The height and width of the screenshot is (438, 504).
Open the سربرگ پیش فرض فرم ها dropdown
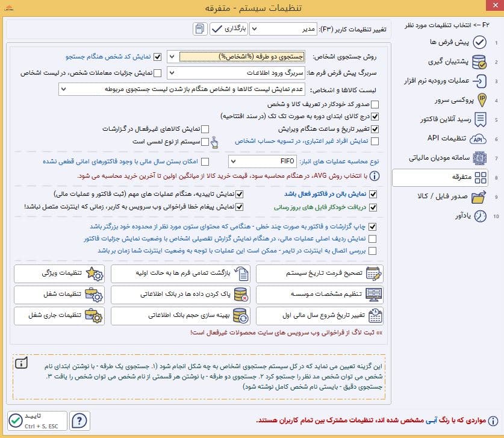[x=172, y=73]
